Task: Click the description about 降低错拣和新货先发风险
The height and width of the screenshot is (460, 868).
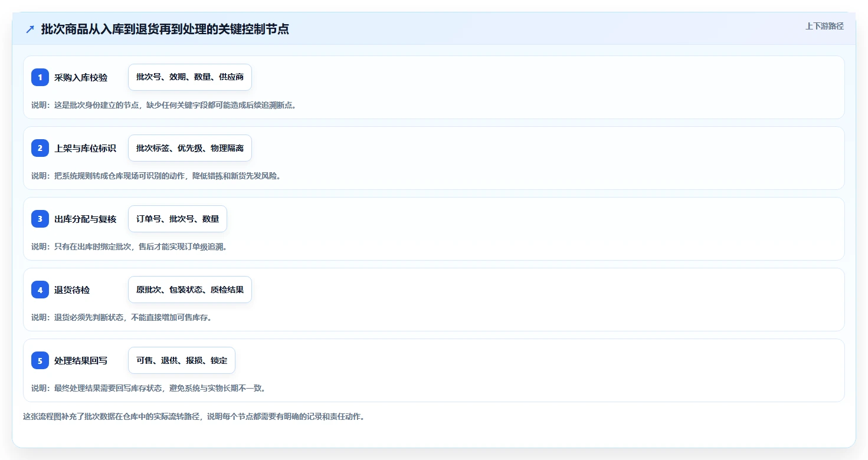Action: pos(156,176)
